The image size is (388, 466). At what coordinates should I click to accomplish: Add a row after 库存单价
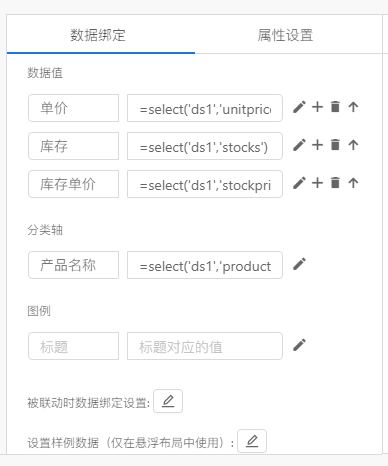tap(317, 183)
